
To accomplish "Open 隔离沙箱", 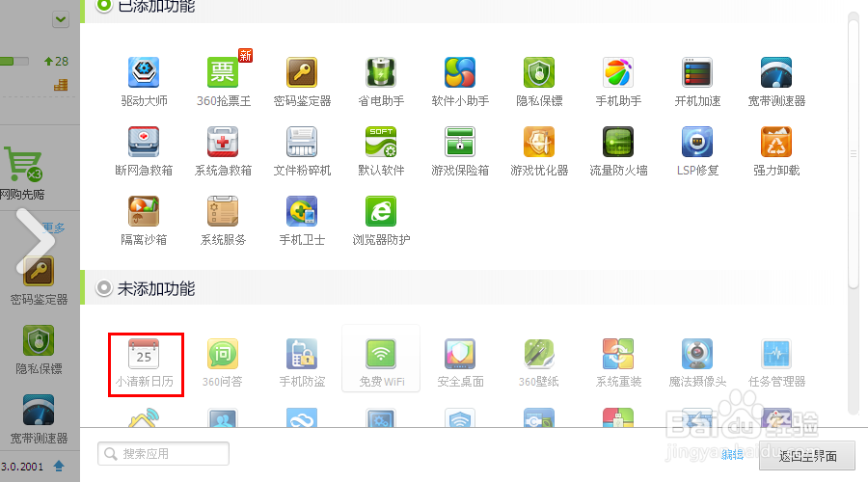I will click(x=144, y=221).
